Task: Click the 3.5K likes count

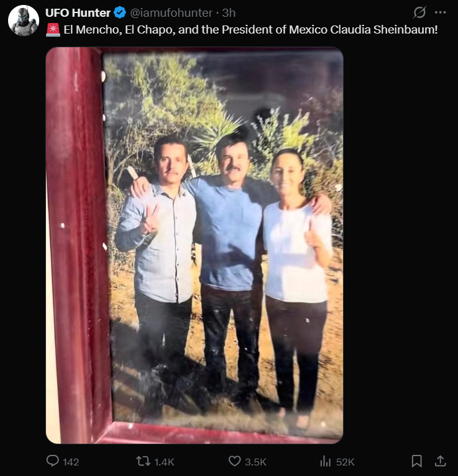Action: tap(255, 462)
